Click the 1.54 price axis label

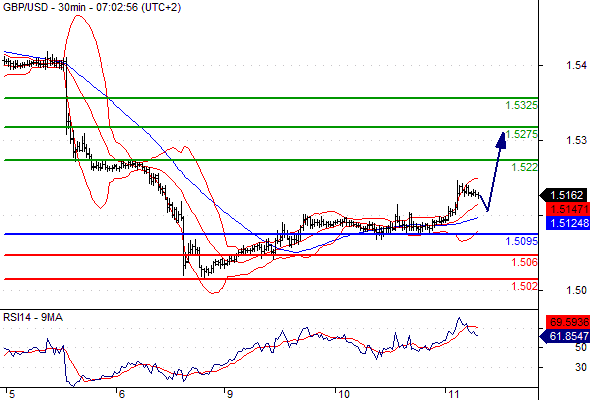(x=576, y=65)
